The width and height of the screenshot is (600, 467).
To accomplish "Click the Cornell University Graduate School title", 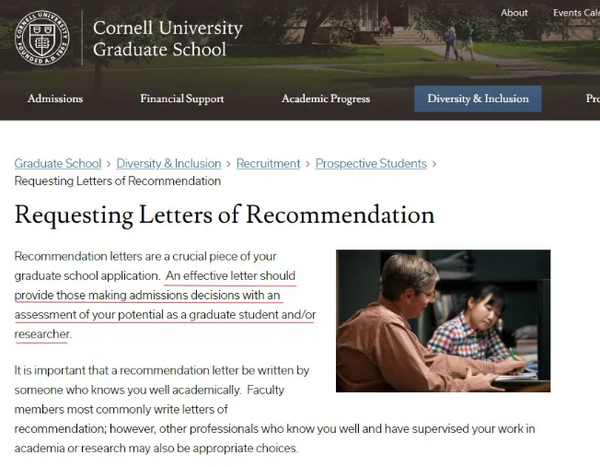I will (168, 38).
